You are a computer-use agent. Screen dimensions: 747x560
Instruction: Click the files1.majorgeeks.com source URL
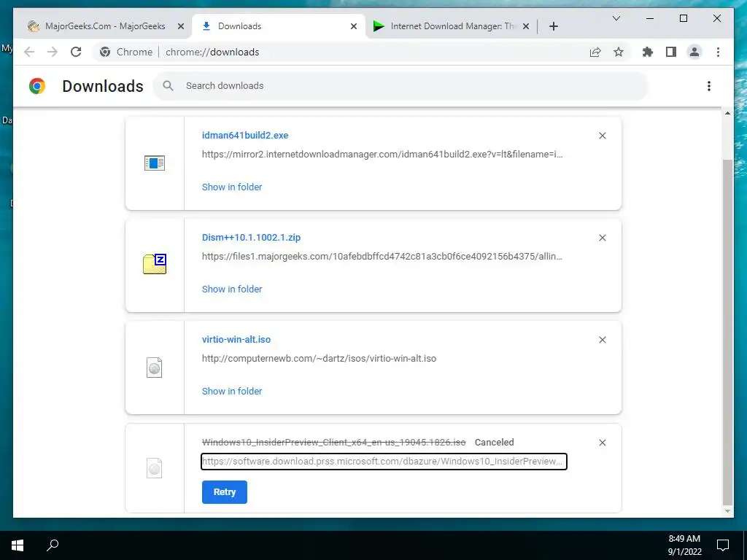point(382,256)
